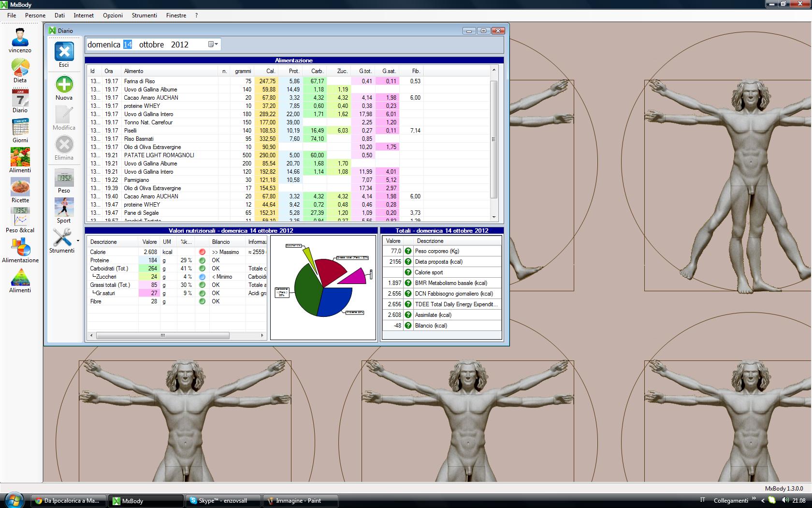Open the Alimentazione chart icon
Screen dimensions: 812x508
(x=20, y=247)
